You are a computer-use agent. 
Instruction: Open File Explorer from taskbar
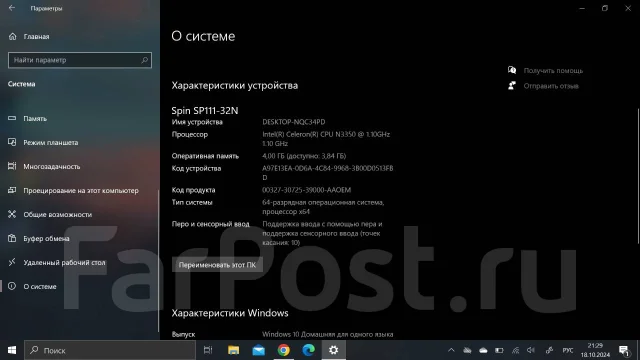coord(233,350)
